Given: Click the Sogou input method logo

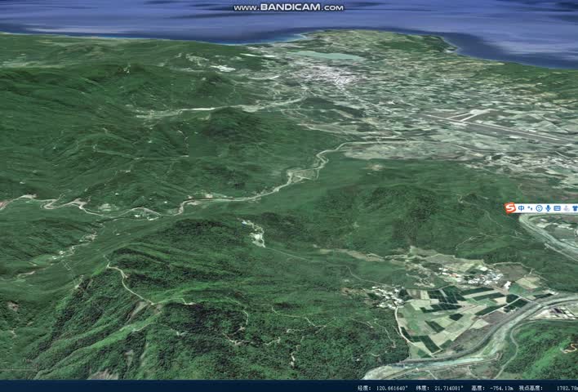Looking at the screenshot, I should coord(511,209).
